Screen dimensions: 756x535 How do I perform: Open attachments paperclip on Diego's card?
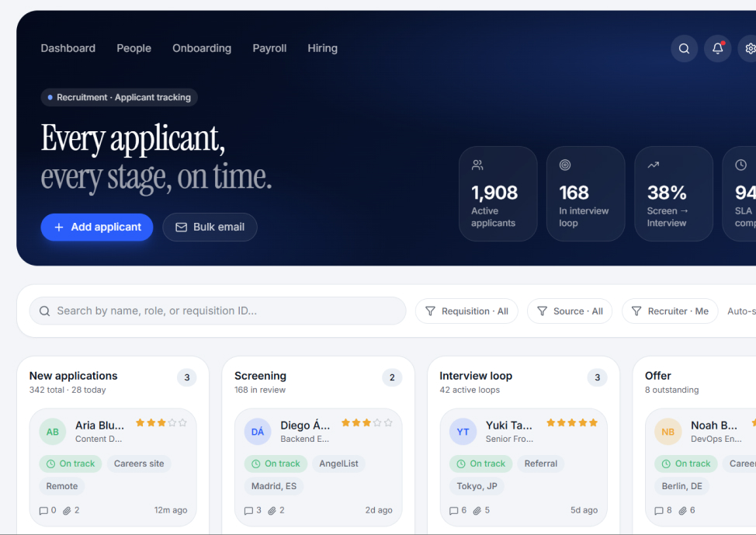pyautogui.click(x=272, y=510)
